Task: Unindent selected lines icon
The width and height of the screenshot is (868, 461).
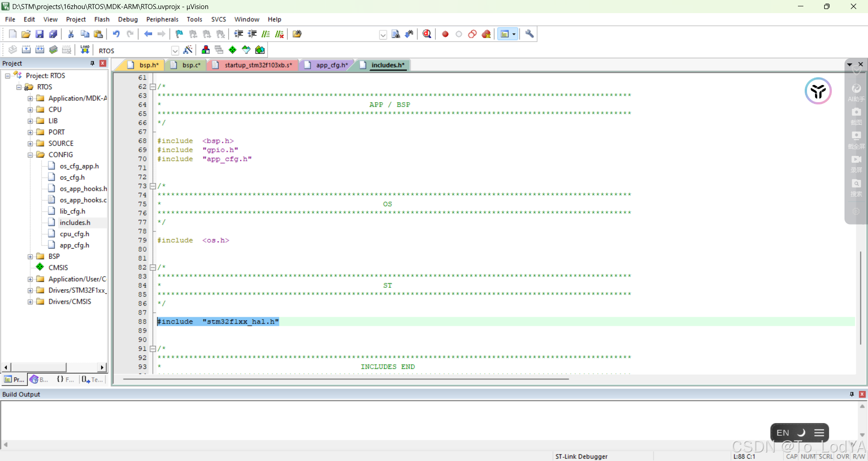Action: [x=252, y=34]
